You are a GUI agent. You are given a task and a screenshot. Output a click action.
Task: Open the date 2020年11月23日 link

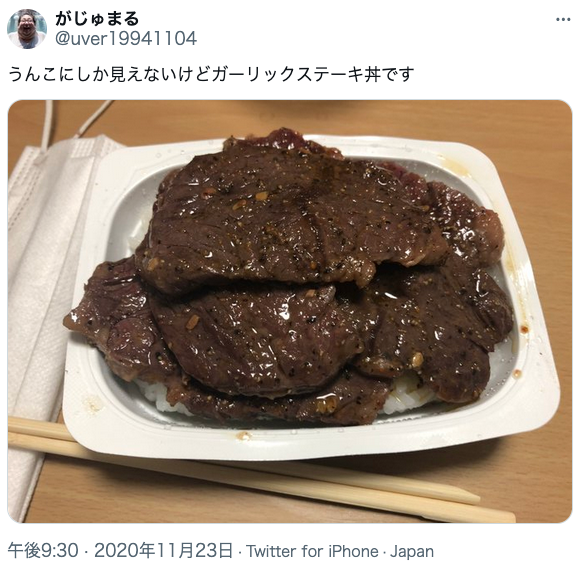tap(164, 551)
